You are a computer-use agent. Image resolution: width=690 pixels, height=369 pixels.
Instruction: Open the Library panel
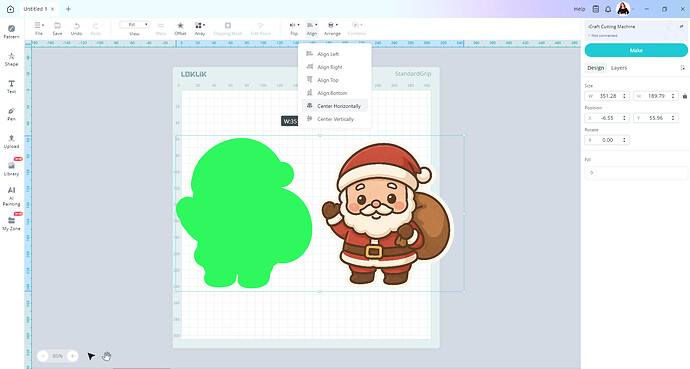click(x=11, y=168)
